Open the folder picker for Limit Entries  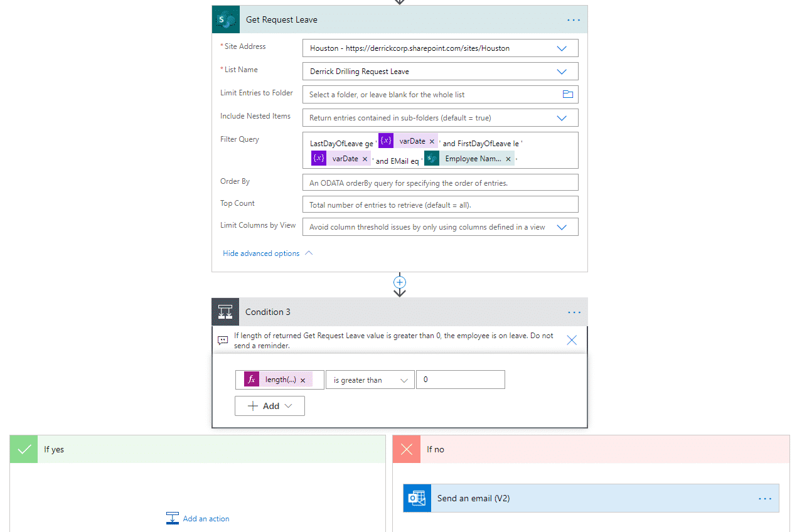pos(568,94)
